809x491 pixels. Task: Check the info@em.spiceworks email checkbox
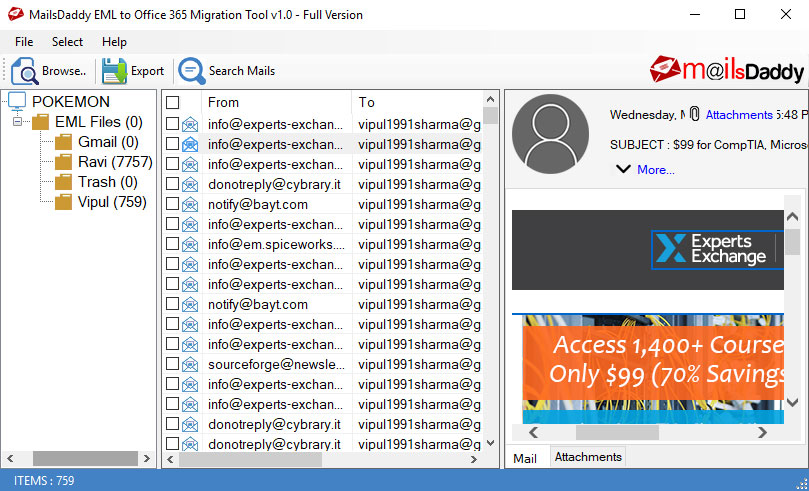173,244
